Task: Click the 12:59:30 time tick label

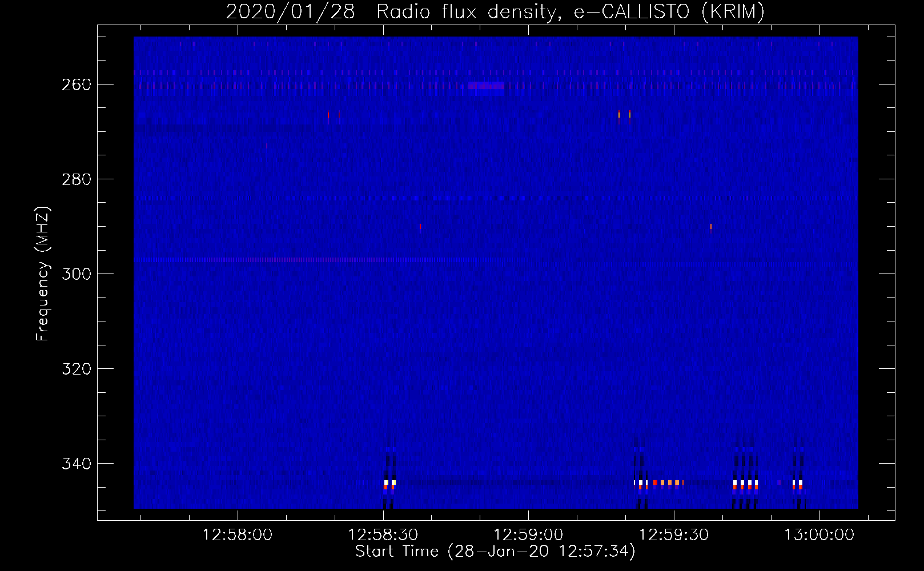Action: [674, 535]
